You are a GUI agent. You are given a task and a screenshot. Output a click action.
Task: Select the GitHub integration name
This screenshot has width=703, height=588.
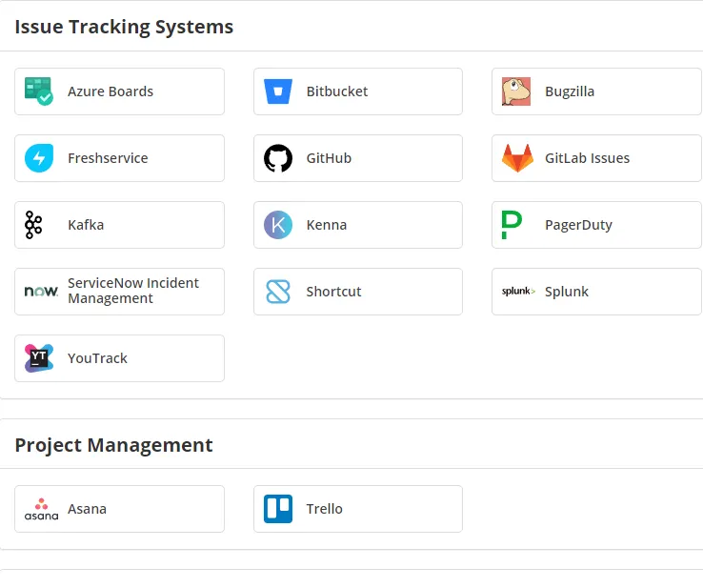[329, 158]
